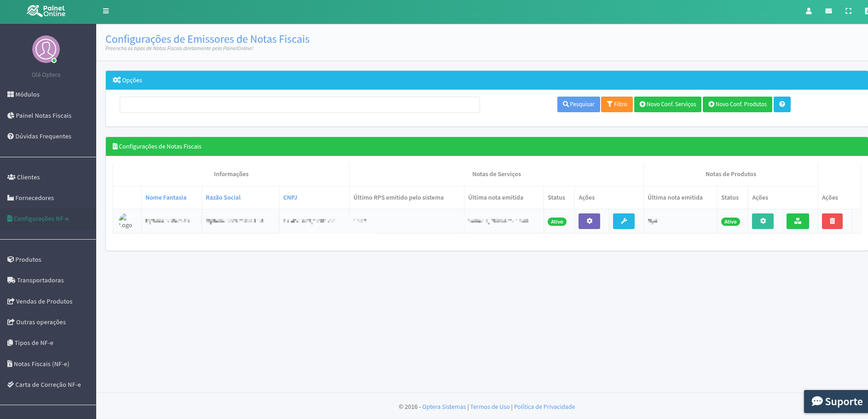Open the user profile icon in header
The height and width of the screenshot is (419, 868).
[x=809, y=11]
